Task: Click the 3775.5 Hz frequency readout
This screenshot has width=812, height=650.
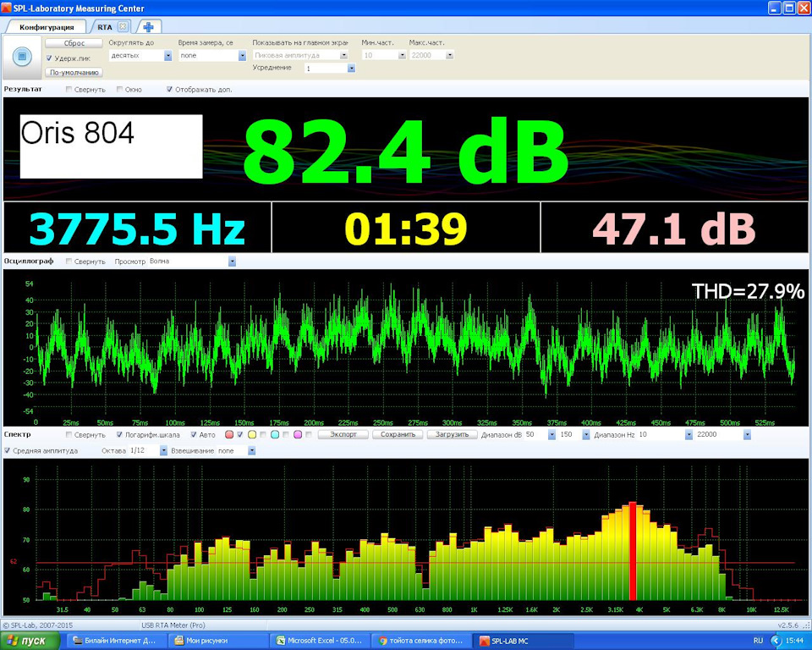Action: 137,228
